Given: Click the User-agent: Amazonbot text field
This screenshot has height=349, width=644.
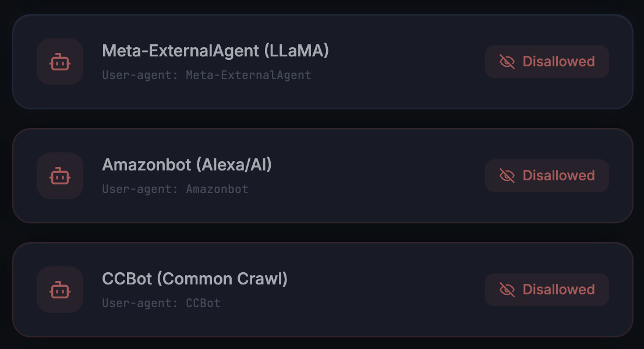Looking at the screenshot, I should (x=176, y=189).
